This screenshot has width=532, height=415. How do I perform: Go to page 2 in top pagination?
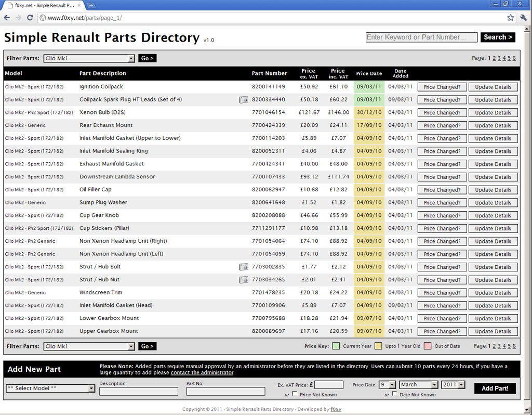494,58
